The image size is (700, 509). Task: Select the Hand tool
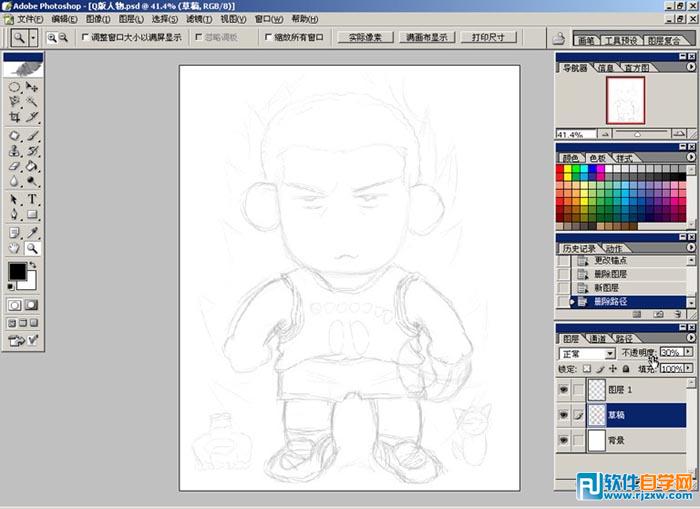coord(15,247)
